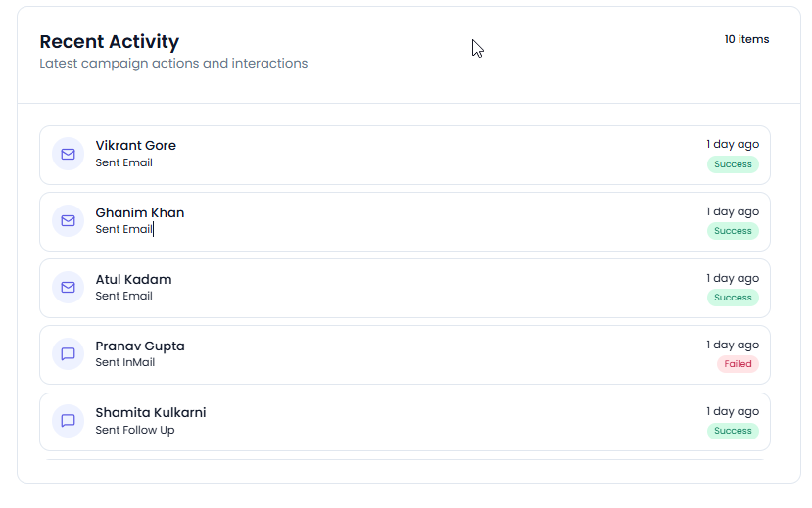The width and height of the screenshot is (812, 508).
Task: Click the Recent Activity heading
Action: click(110, 41)
